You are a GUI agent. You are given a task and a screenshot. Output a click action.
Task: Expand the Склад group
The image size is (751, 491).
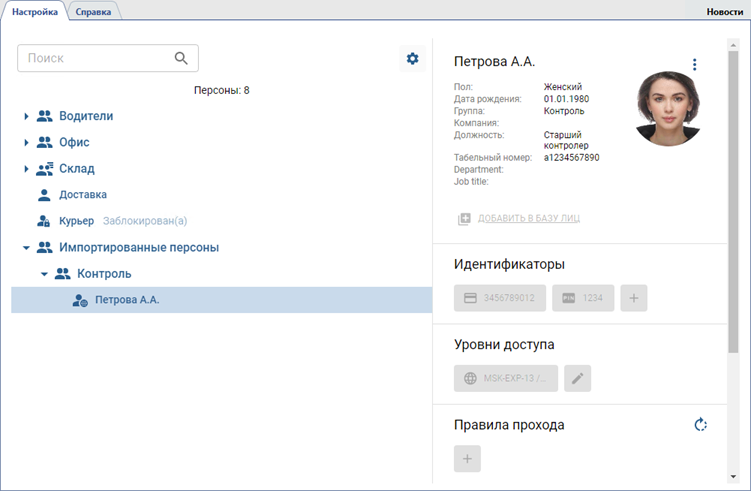click(26, 169)
